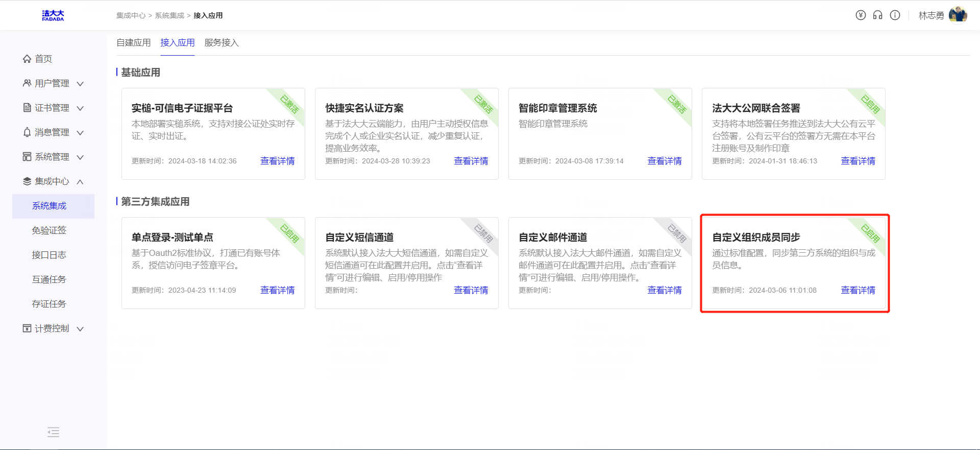Image resolution: width=980 pixels, height=450 pixels.
Task: Expand the 消息管理 menu chevron
Action: 80,133
